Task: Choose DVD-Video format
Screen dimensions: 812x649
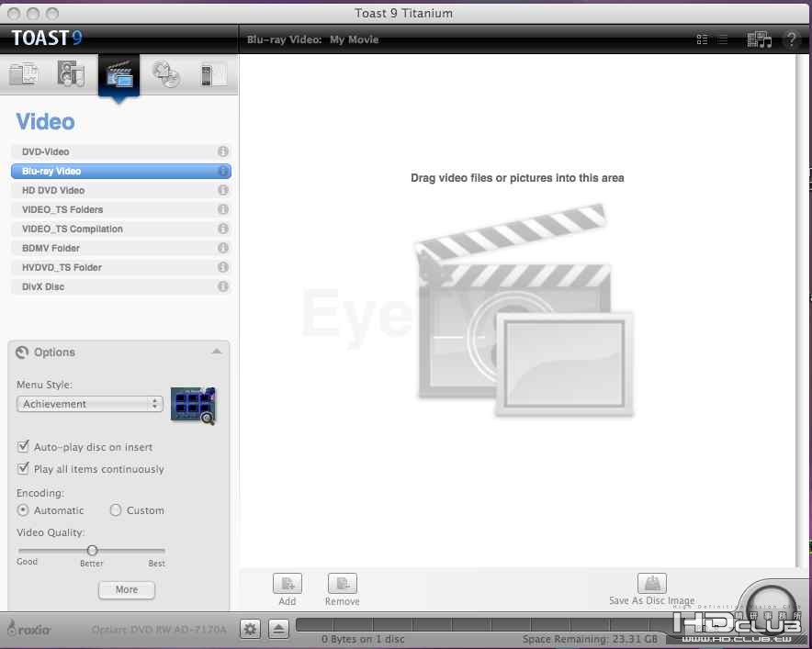Action: tap(120, 151)
